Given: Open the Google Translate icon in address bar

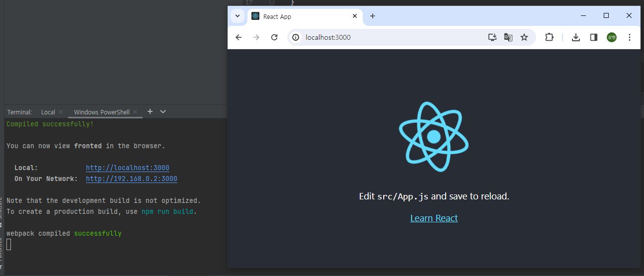Looking at the screenshot, I should pyautogui.click(x=508, y=37).
